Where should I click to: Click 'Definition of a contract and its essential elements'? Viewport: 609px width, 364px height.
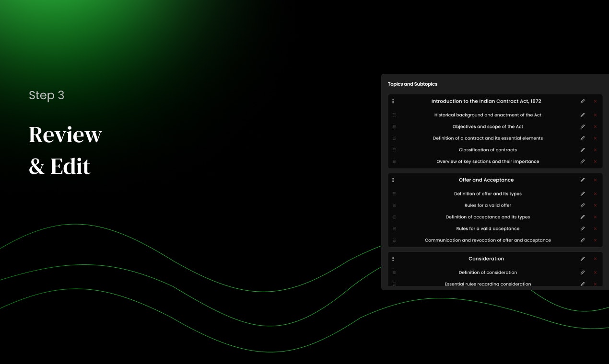[x=488, y=138]
